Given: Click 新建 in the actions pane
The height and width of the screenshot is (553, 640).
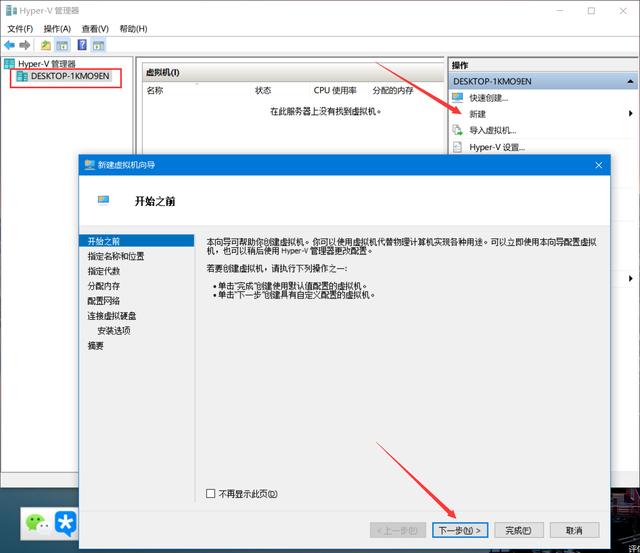Looking at the screenshot, I should pos(477,114).
